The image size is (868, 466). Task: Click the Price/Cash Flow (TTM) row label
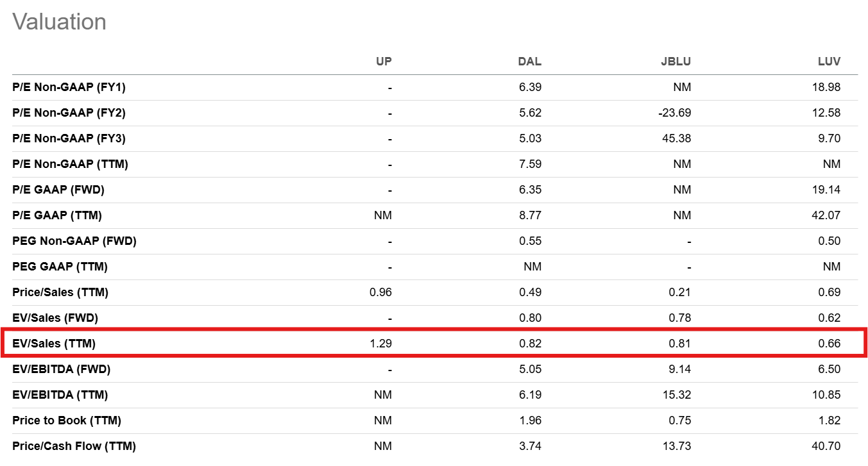[x=74, y=446]
